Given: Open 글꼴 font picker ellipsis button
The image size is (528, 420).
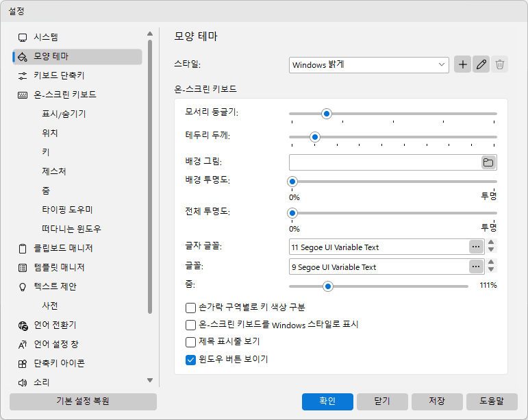Looking at the screenshot, I should [476, 267].
